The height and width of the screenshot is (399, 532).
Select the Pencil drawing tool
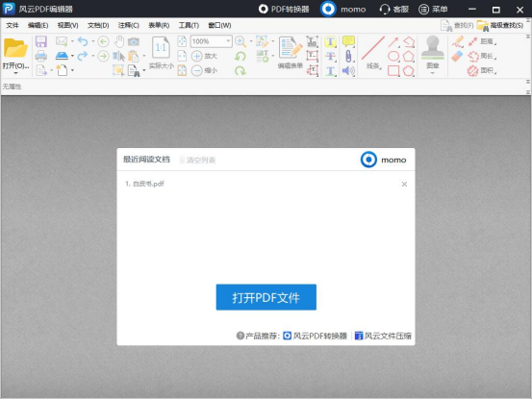click(x=458, y=41)
